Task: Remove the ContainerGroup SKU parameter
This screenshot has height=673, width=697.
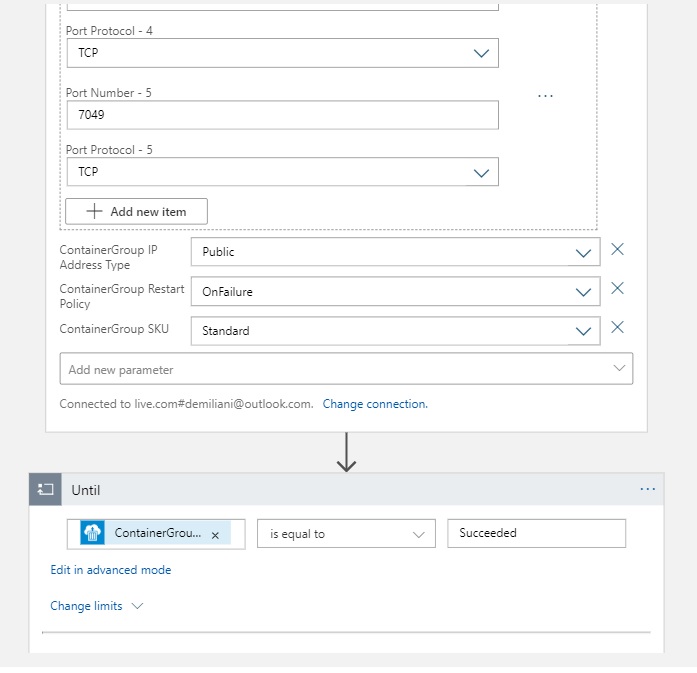Action: pyautogui.click(x=617, y=327)
